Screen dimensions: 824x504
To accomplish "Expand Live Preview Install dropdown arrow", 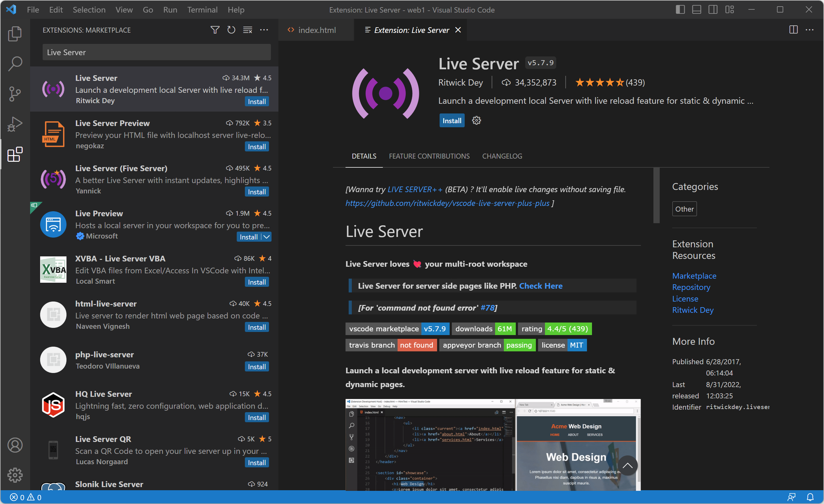I will [x=267, y=237].
